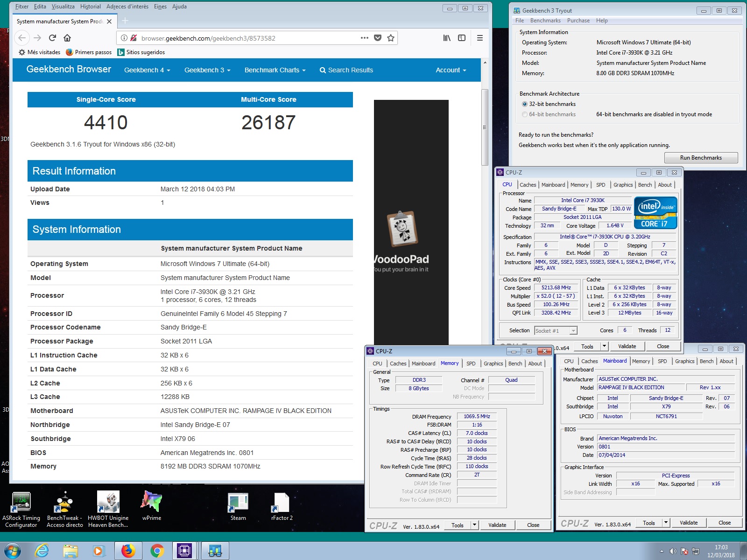Go back in Firefox
Viewport: 747px width, 560px height.
coord(22,38)
